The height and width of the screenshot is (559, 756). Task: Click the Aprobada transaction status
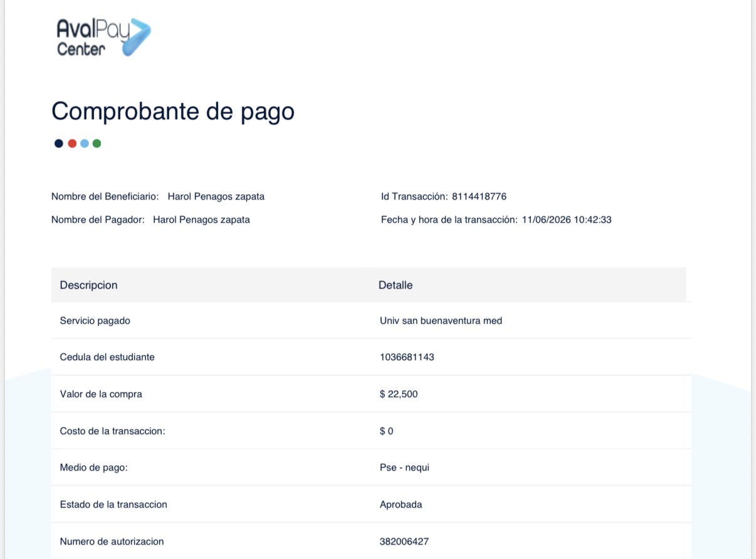pos(401,504)
